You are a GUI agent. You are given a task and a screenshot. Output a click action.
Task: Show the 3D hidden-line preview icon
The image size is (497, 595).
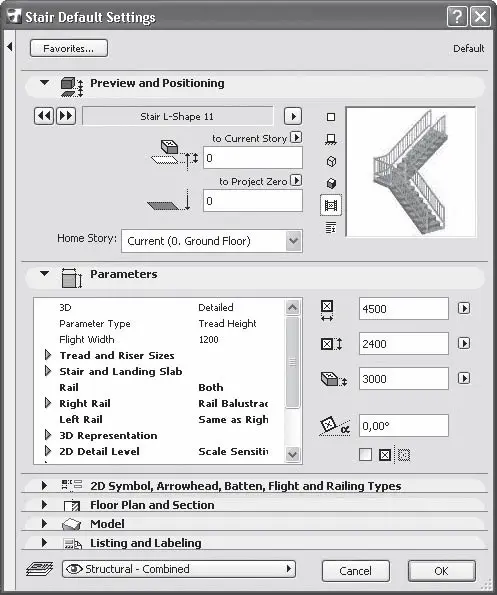pyautogui.click(x=331, y=161)
